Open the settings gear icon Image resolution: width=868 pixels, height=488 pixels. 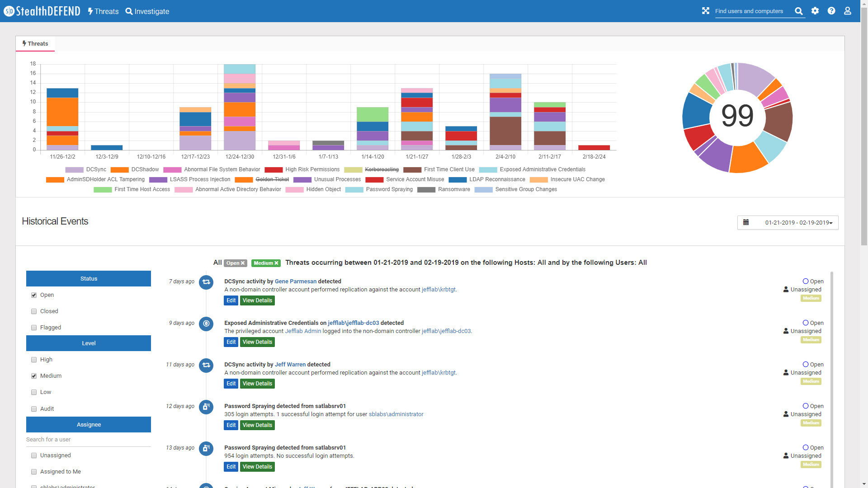(815, 11)
